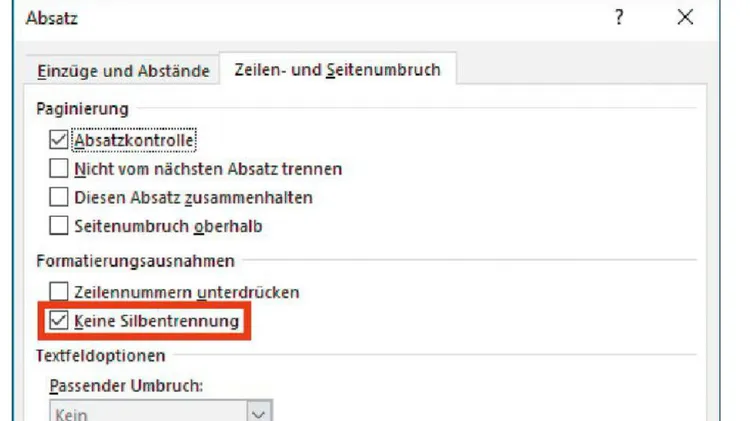Tick the Diesen Absatz zusammenhalten checkbox
750x421 pixels.
click(x=58, y=197)
